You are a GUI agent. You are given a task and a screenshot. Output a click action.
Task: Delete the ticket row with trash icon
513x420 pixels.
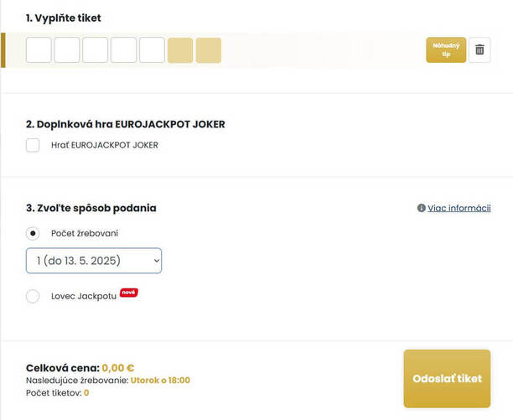(479, 49)
